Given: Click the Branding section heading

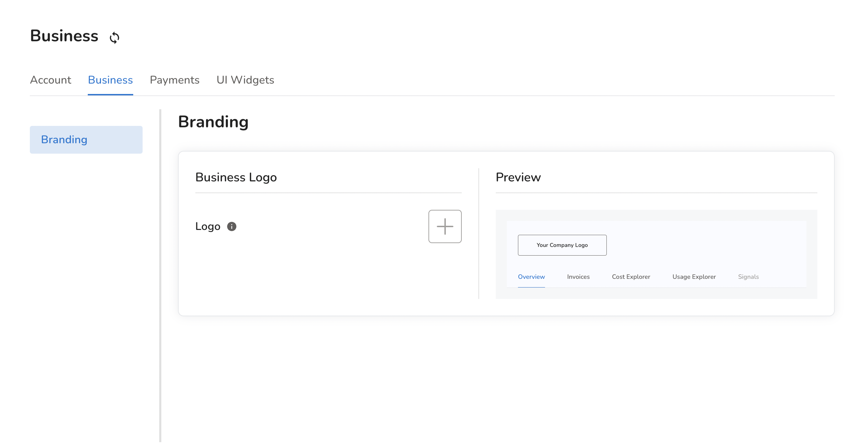Looking at the screenshot, I should pos(213,122).
